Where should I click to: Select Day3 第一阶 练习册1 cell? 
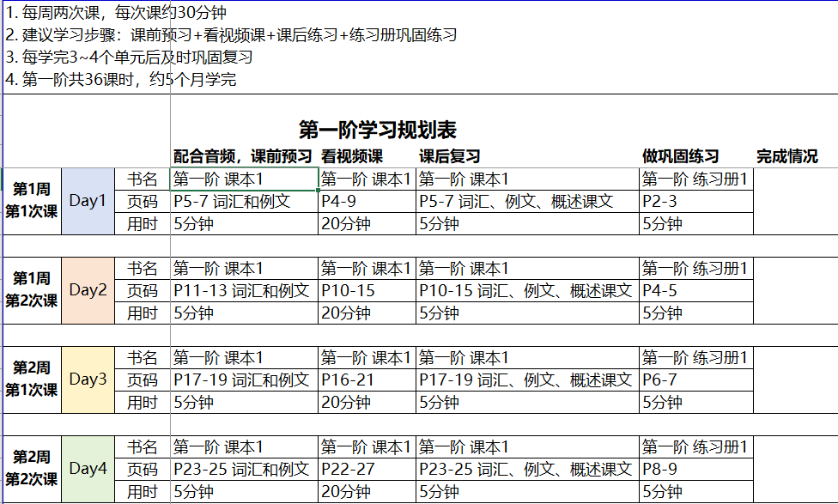696,357
